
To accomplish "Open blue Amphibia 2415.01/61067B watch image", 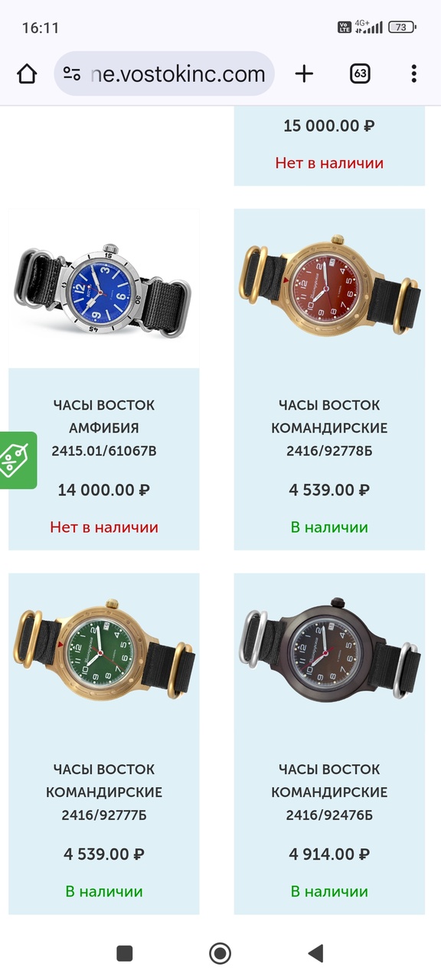I will pos(103,289).
